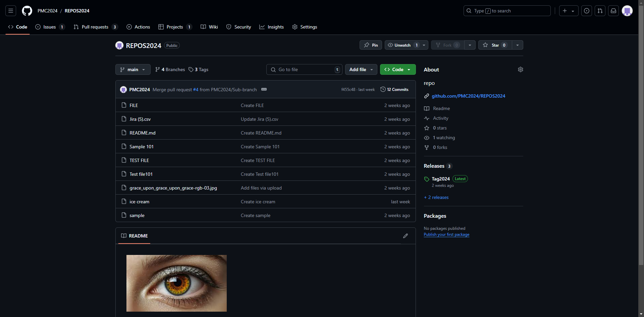Open the Insights tab
This screenshot has width=644, height=317.
coord(271,27)
